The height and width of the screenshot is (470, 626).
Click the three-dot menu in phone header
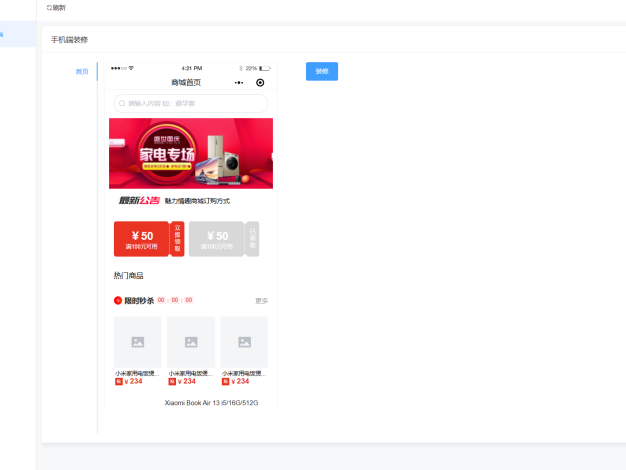[x=239, y=82]
